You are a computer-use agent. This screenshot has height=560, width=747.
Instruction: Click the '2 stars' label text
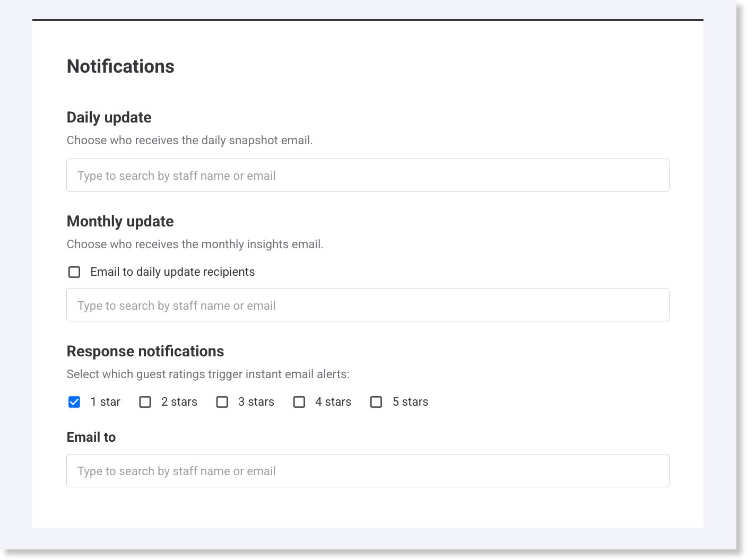tap(179, 402)
